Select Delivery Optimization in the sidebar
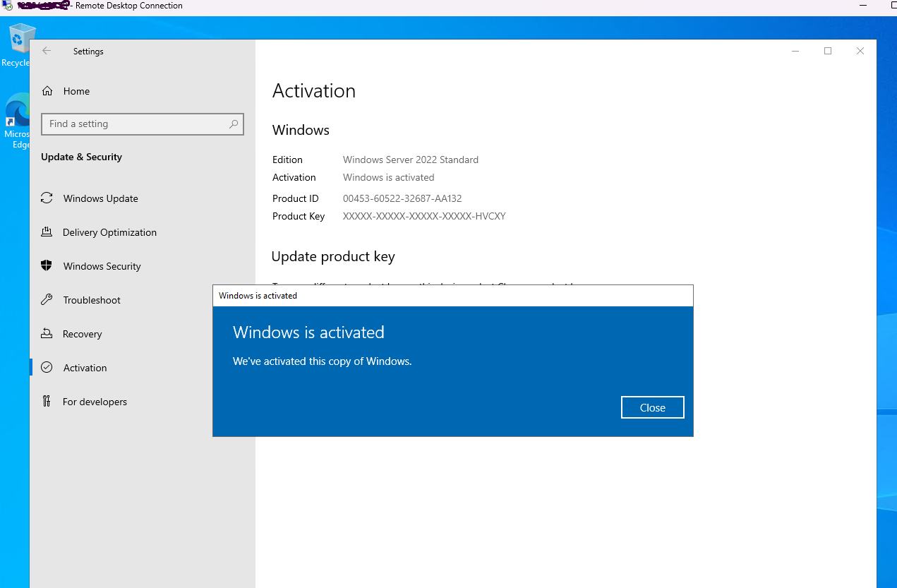The height and width of the screenshot is (588, 897). pyautogui.click(x=109, y=232)
